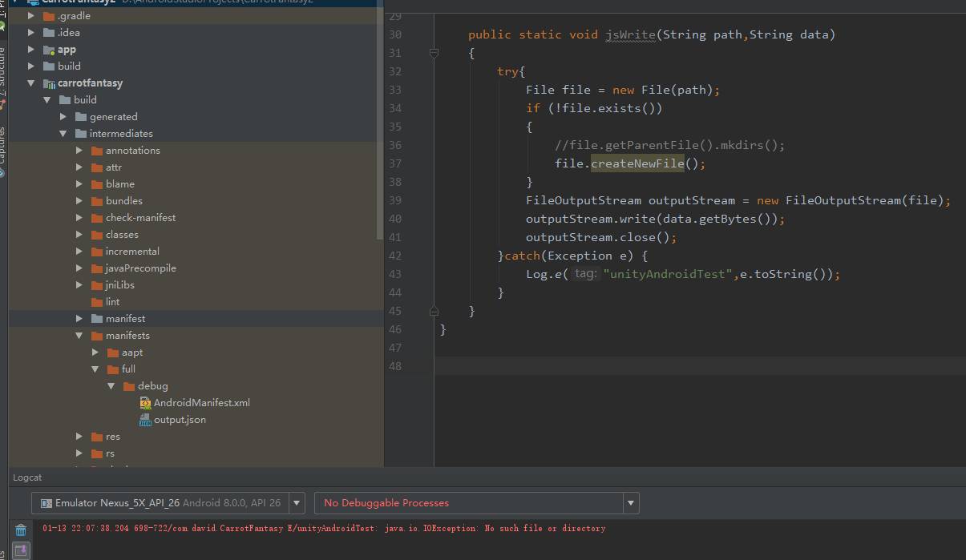Click the annotations folder icon
The height and width of the screenshot is (560, 966).
point(97,151)
